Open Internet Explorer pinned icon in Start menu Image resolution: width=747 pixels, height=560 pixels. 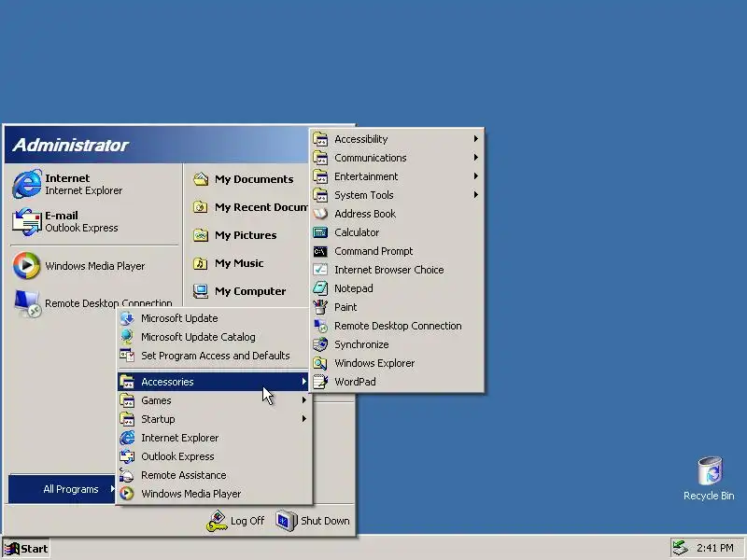tap(27, 184)
